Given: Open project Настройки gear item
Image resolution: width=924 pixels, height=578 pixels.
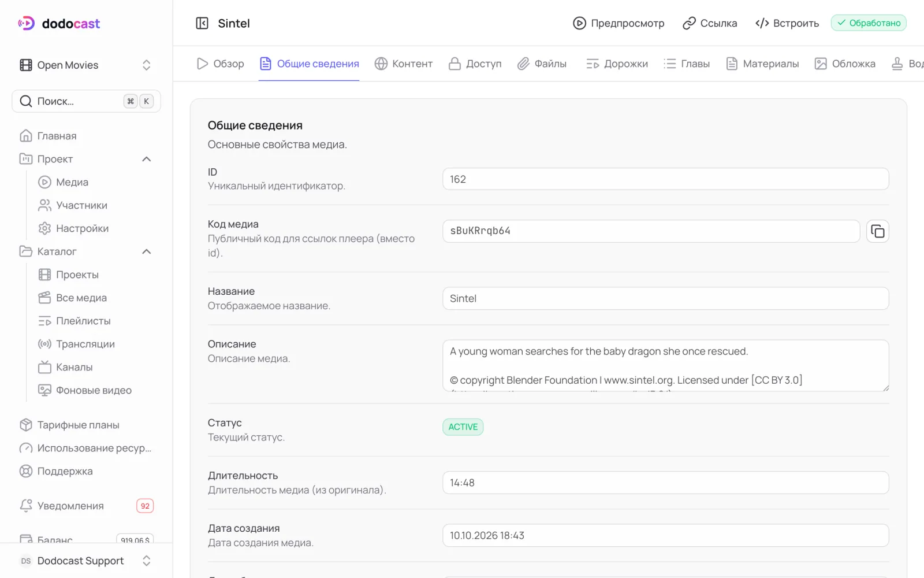Looking at the screenshot, I should point(73,228).
